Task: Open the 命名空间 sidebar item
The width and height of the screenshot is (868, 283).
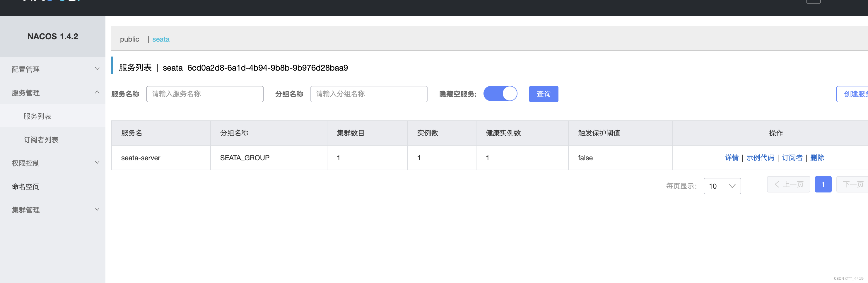Action: [x=52, y=186]
